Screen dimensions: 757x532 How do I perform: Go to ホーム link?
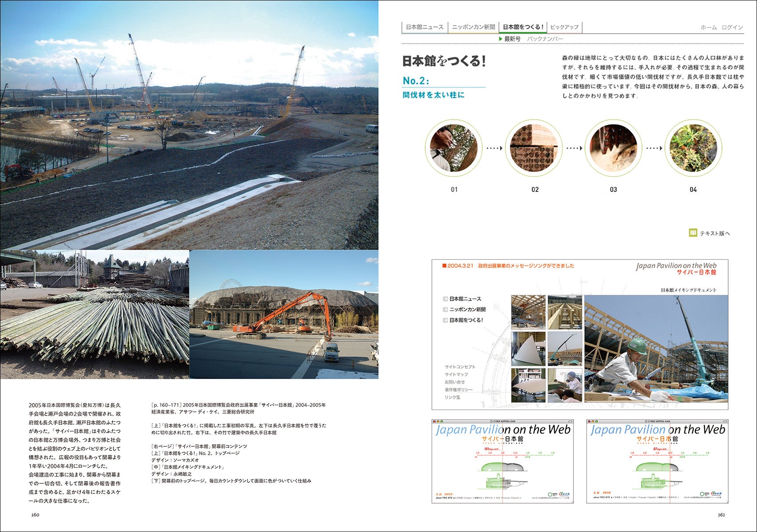(x=709, y=27)
